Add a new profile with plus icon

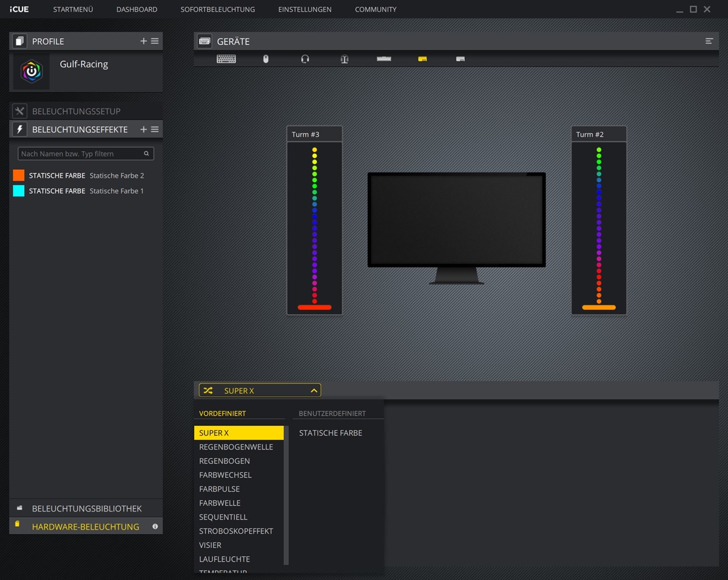click(144, 41)
